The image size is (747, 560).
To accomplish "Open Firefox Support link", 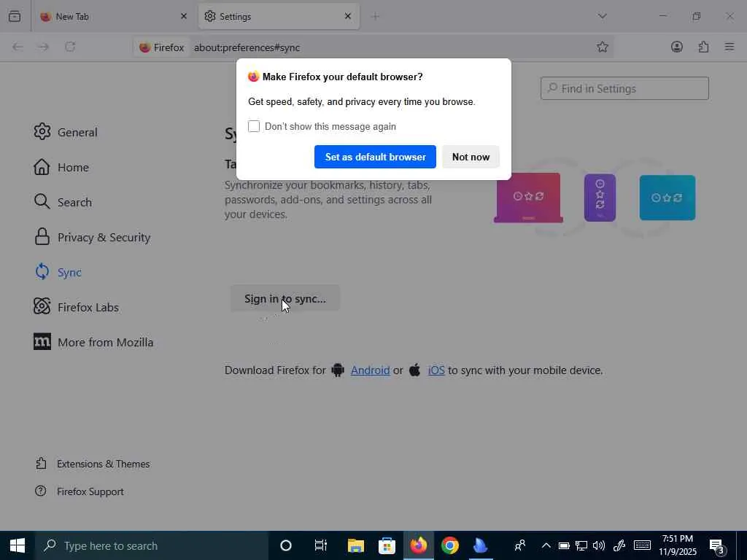I will click(80, 491).
